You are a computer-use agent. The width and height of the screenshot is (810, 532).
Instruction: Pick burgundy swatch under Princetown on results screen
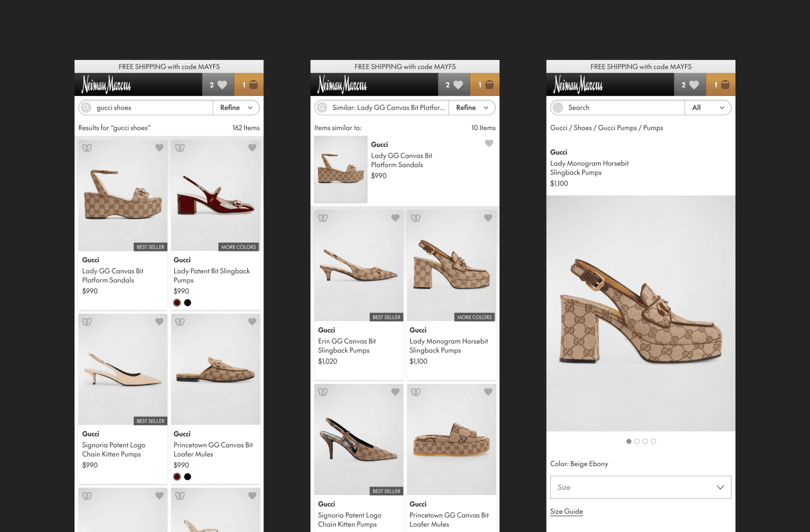click(x=177, y=477)
